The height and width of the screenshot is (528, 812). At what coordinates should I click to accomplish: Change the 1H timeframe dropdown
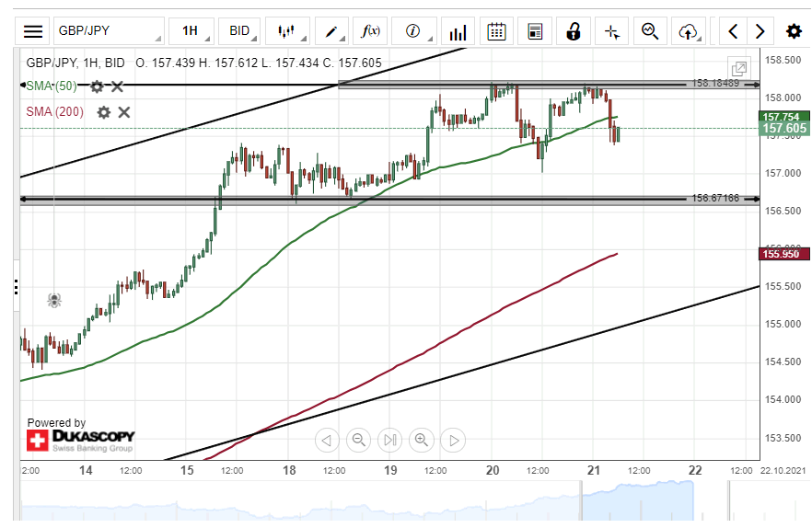pos(191,31)
